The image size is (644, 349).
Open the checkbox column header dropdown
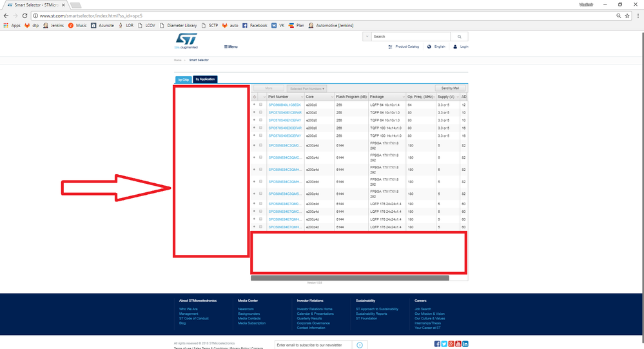[x=264, y=97]
